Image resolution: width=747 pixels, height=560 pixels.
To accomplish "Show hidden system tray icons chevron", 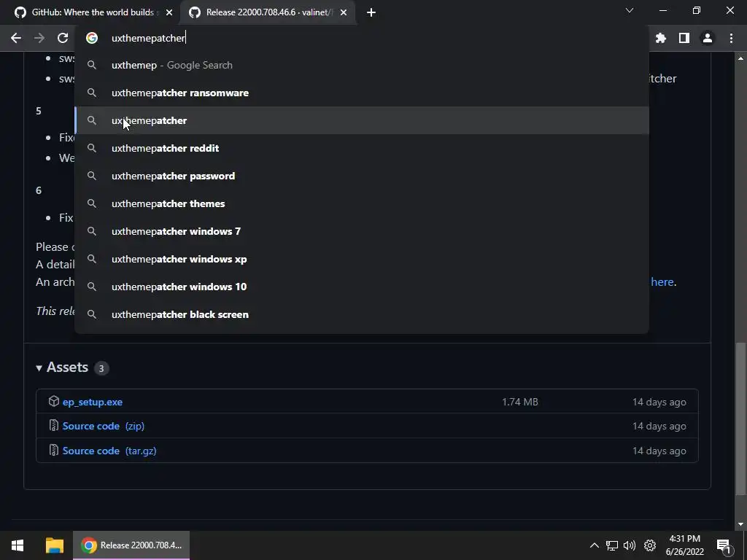I will (x=594, y=545).
